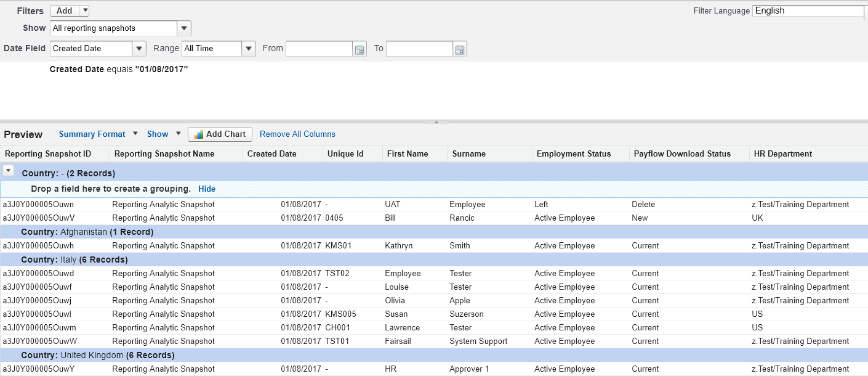Sort by Employment Status column header
The width and height of the screenshot is (868, 376).
[x=573, y=154]
